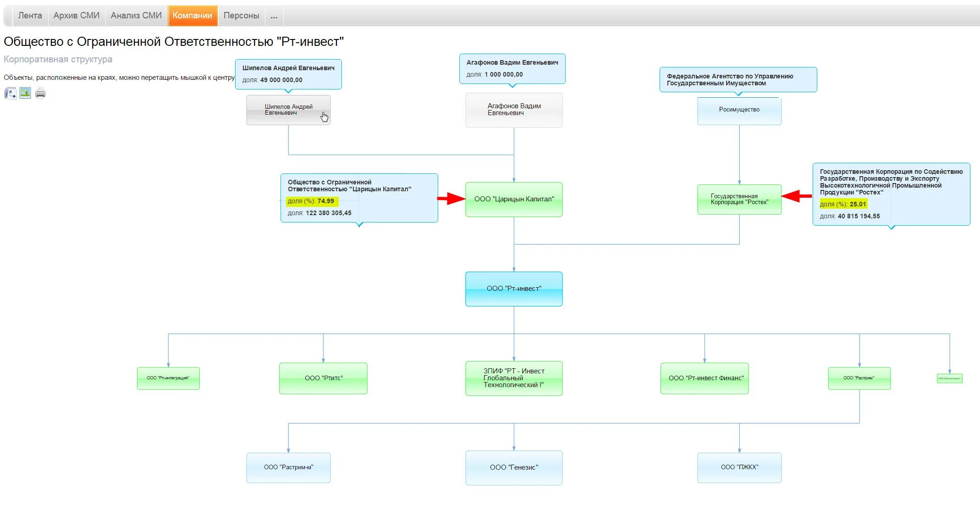The height and width of the screenshot is (522, 980).
Task: Click the Visio diagram export icon
Action: click(x=10, y=94)
